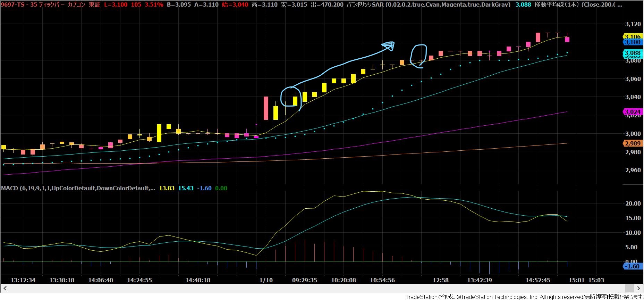Click the '10:20:08' time axis label
Image resolution: width=644 pixels, height=300 pixels.
(344, 280)
